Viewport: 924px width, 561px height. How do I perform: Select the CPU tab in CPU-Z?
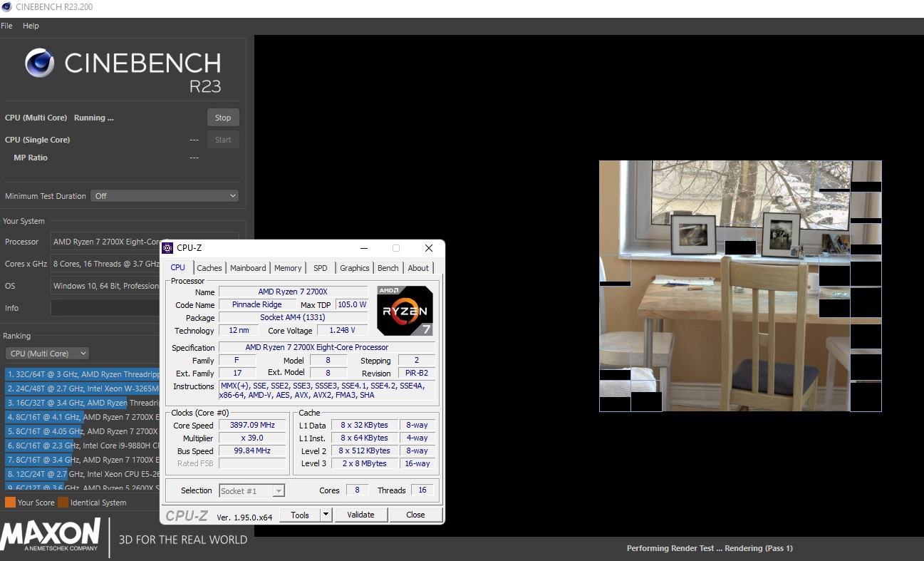tap(178, 267)
